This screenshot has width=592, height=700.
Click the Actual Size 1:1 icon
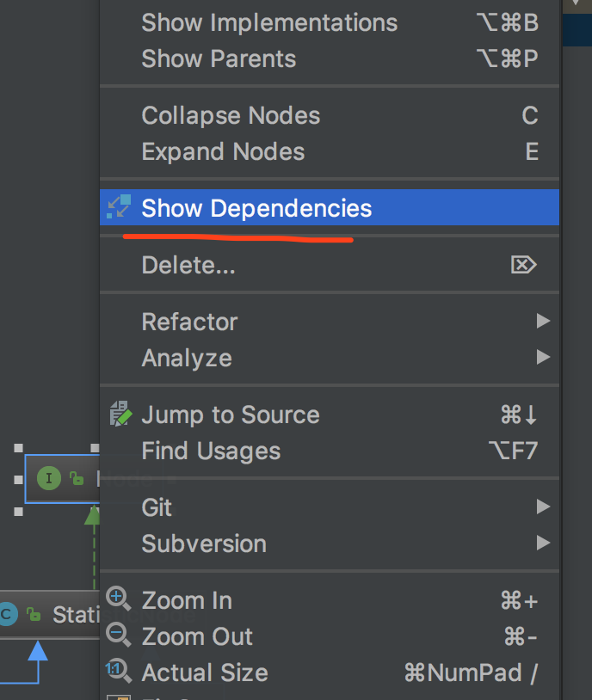(x=118, y=672)
